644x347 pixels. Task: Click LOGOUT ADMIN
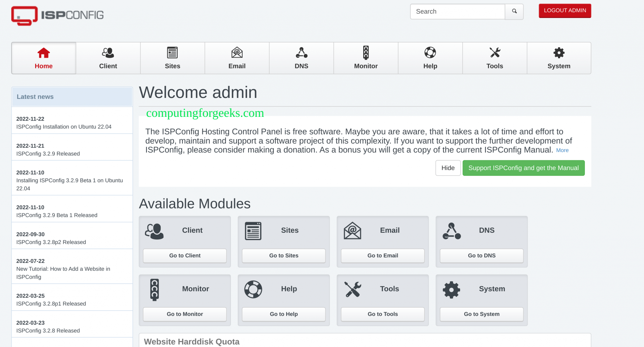[564, 10]
